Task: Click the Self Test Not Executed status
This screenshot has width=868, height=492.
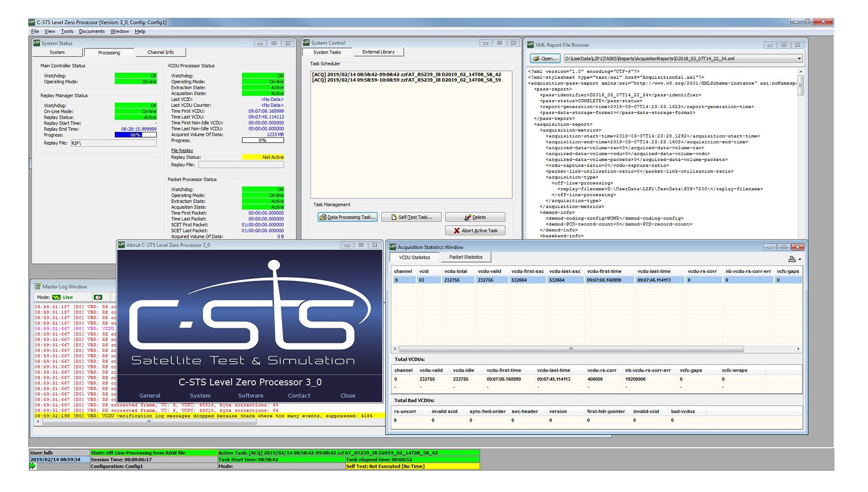Action: 412,466
